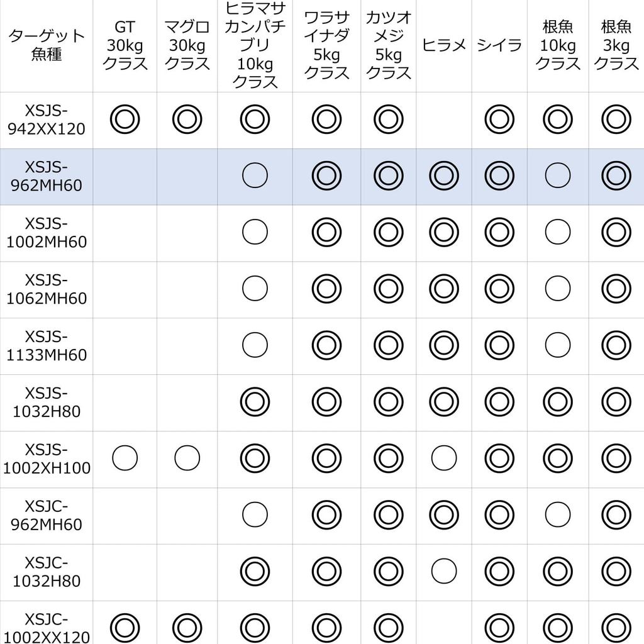Image resolution: width=644 pixels, height=644 pixels.
Task: Click the GT circle for XSJS-942XX120
Action: click(125, 119)
